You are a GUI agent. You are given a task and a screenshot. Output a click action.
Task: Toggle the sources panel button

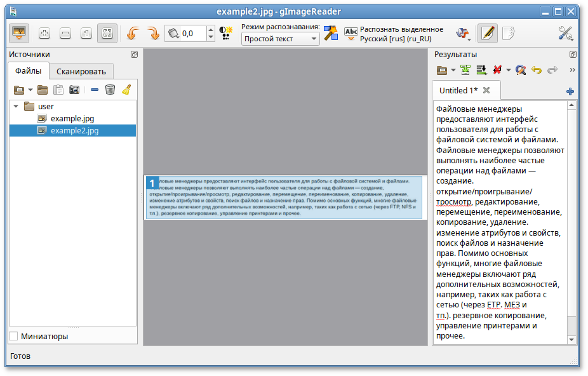19,34
